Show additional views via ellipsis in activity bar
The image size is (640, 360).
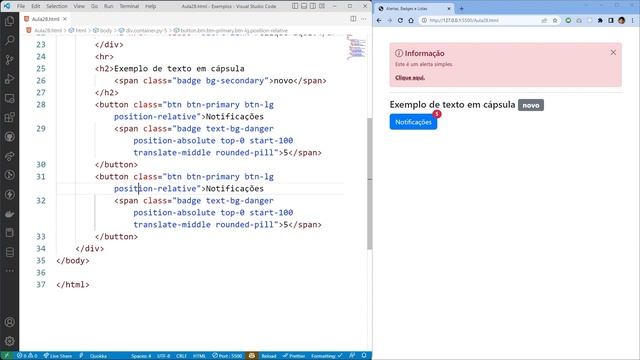click(x=9, y=271)
